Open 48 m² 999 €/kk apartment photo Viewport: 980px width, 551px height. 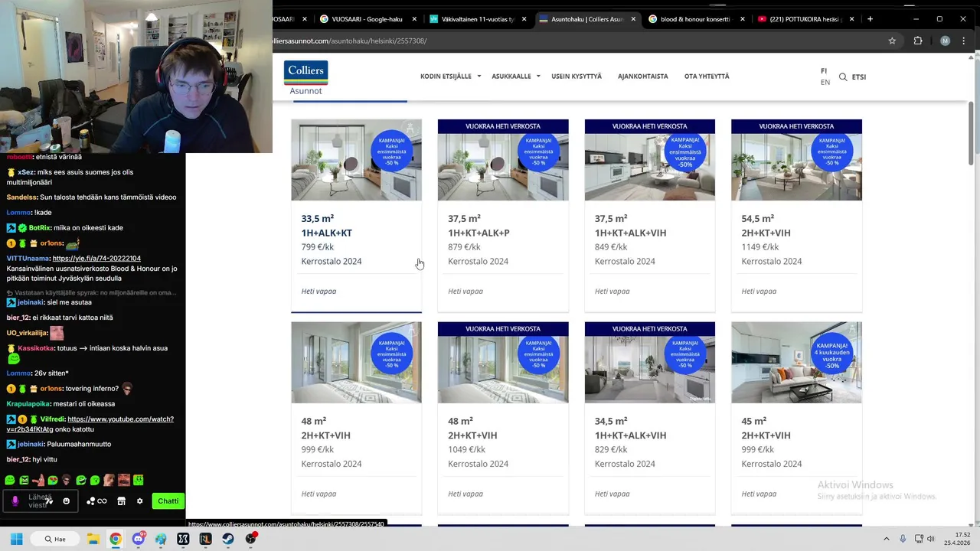click(x=356, y=363)
